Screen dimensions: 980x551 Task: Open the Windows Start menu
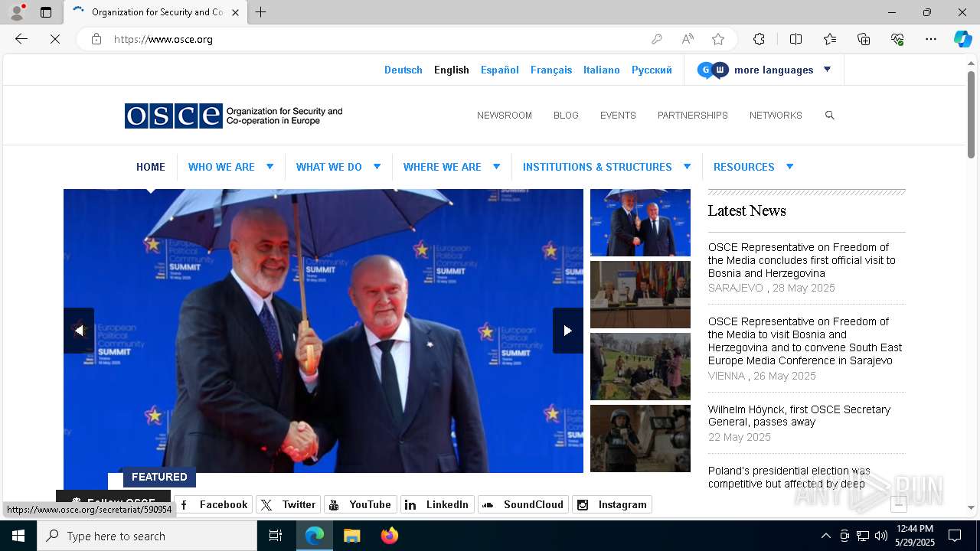point(18,536)
